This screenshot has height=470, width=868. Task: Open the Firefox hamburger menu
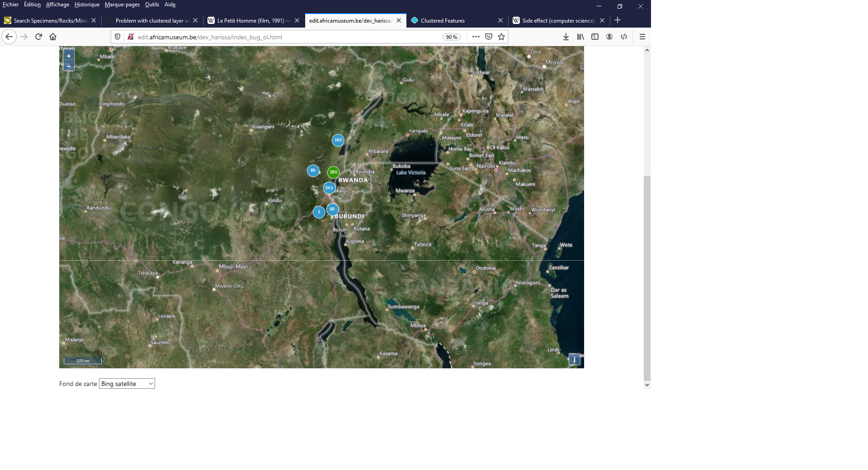(642, 37)
